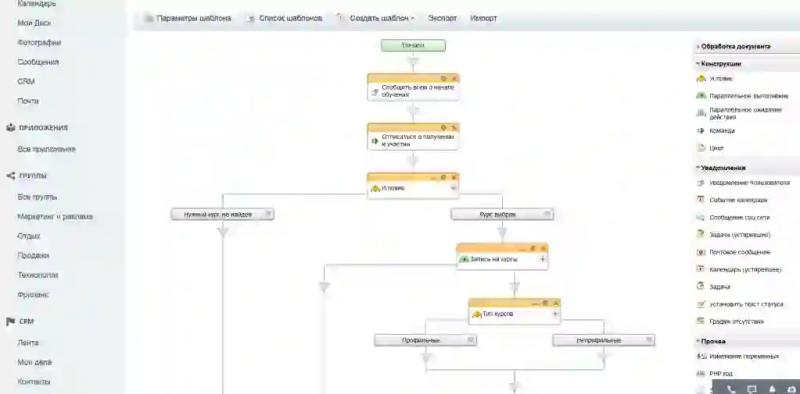The height and width of the screenshot is (394, 800).
Task: Open options icon on 'Нужный курс не найден' branch
Action: (268, 214)
